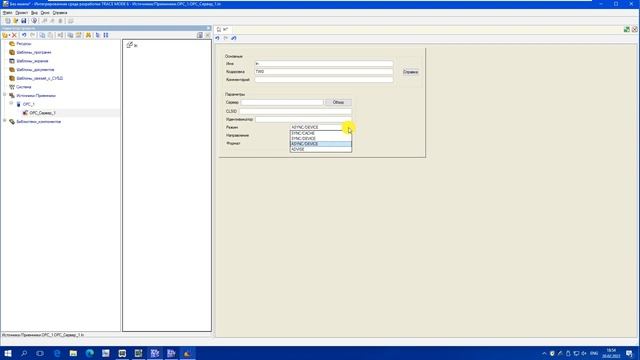The width and height of the screenshot is (640, 360).
Task: Switch to the 'in' editor tab
Action: [x=223, y=29]
